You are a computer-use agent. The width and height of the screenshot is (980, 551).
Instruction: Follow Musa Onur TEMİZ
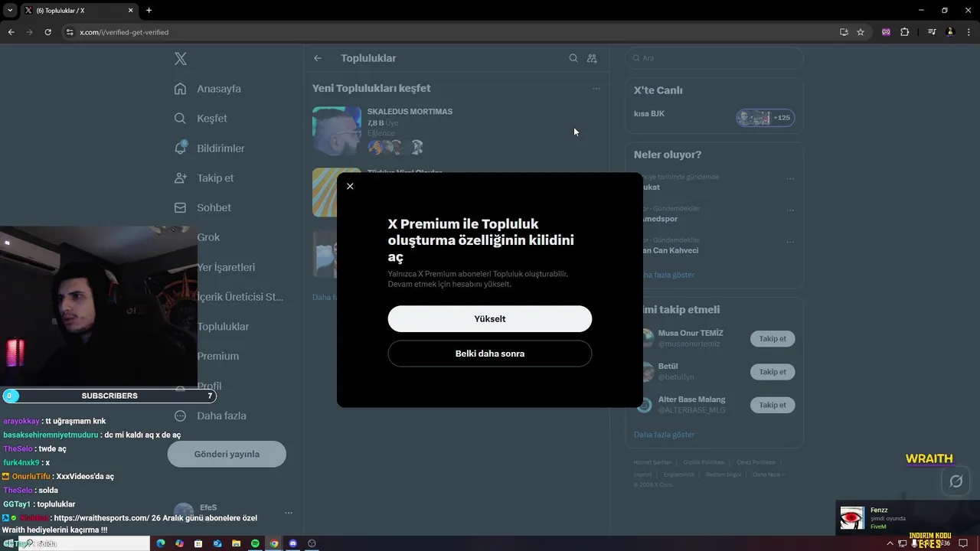tap(773, 338)
